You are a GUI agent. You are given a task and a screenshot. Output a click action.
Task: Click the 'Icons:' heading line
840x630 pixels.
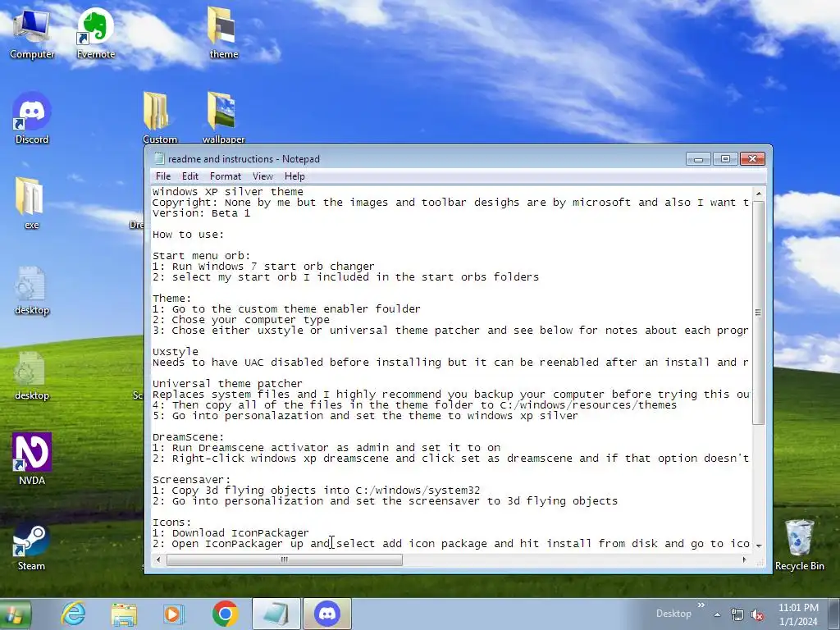tap(171, 523)
